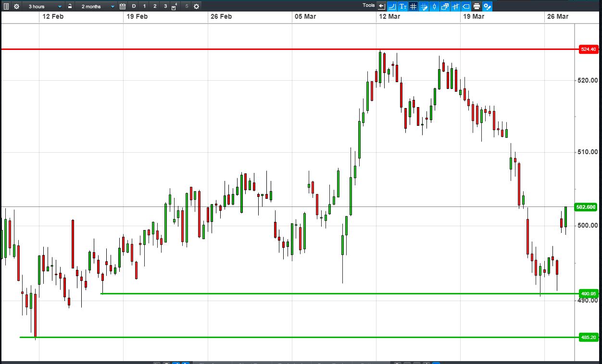Viewport: 602px width, 364px height.
Task: Click the '12 Mar' date axis label
Action: point(389,16)
